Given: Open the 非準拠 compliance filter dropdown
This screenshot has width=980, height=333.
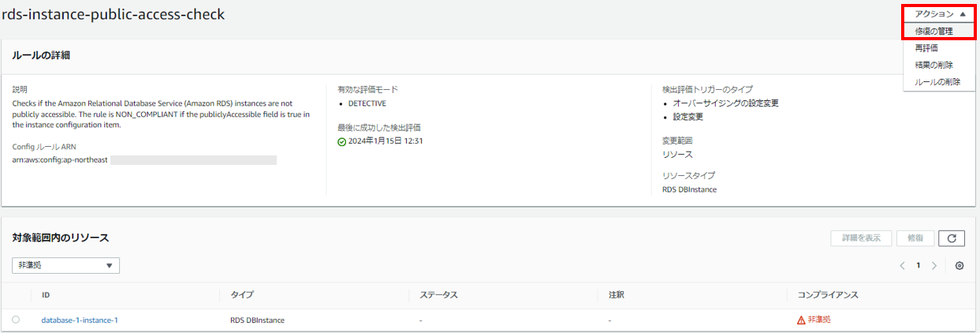Looking at the screenshot, I should pos(65,265).
